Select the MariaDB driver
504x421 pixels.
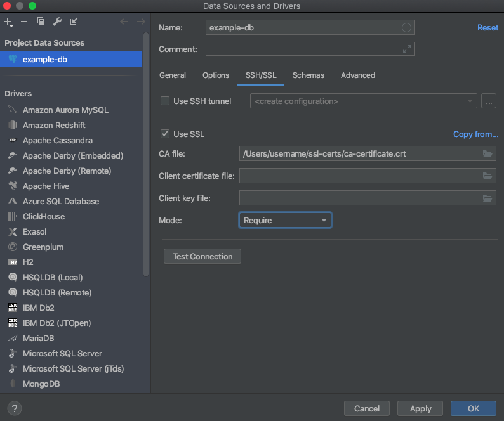pos(70,338)
